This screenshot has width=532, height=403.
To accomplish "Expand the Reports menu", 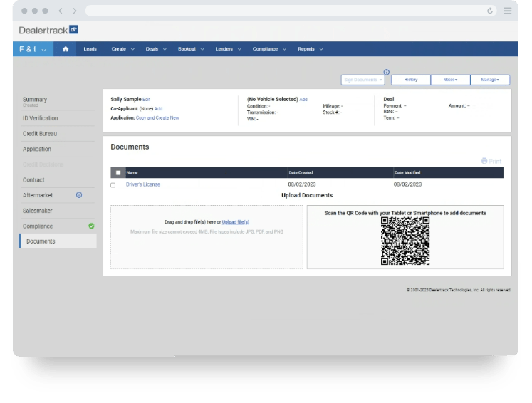I will [x=310, y=49].
